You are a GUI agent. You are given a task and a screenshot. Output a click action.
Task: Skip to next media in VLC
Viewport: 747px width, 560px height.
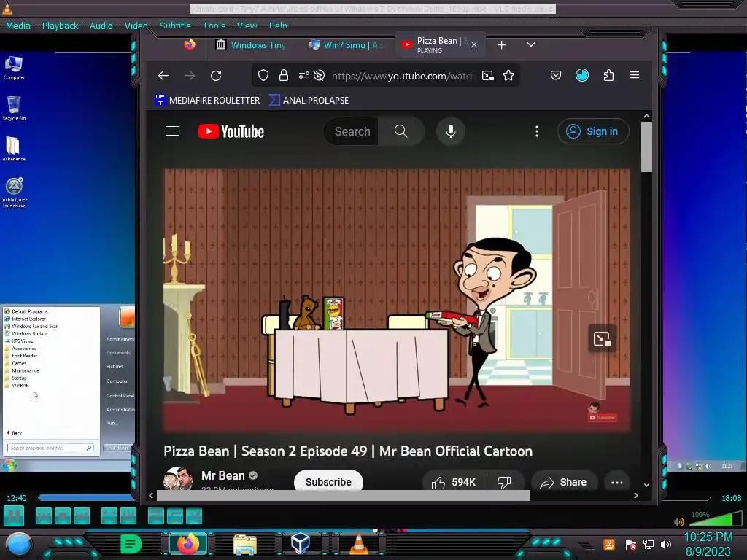(82, 516)
